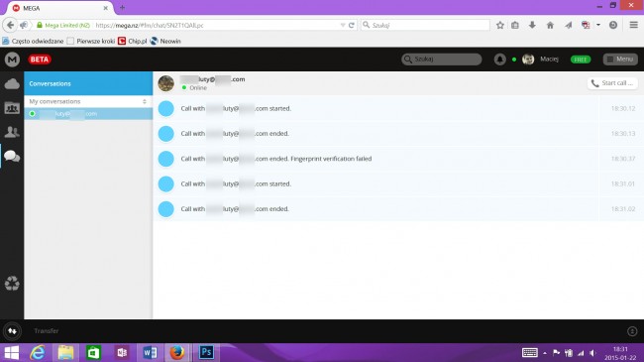Bookmark this page with star icon
Screen dimensions: 644x362
tap(499, 25)
